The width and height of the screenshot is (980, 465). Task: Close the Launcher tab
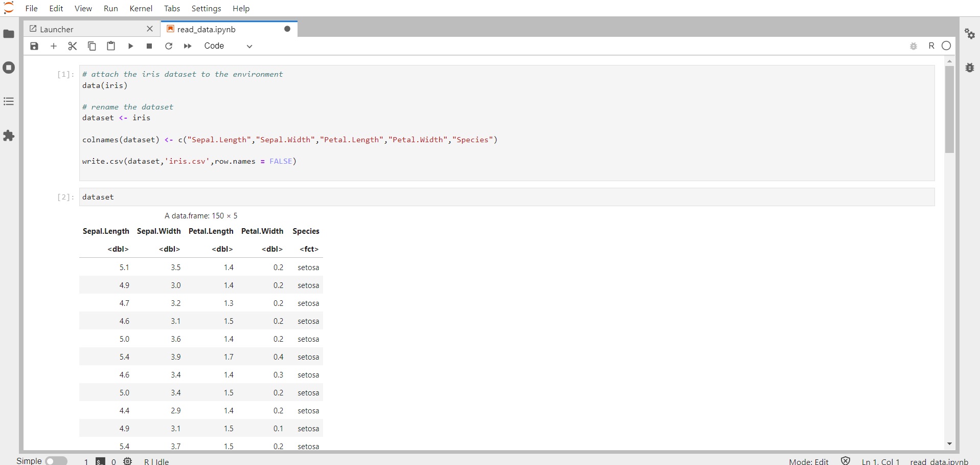[150, 29]
